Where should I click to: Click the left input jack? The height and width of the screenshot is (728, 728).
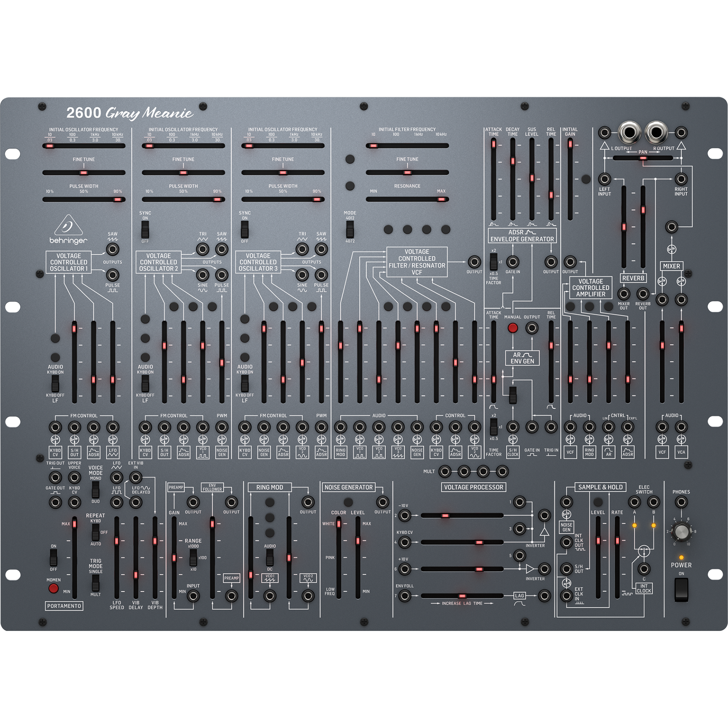604,179
